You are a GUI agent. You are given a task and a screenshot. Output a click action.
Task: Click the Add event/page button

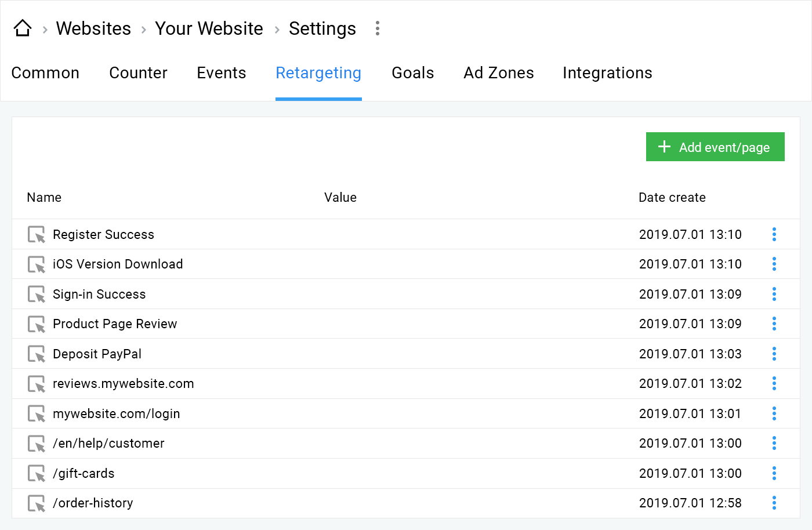[715, 147]
